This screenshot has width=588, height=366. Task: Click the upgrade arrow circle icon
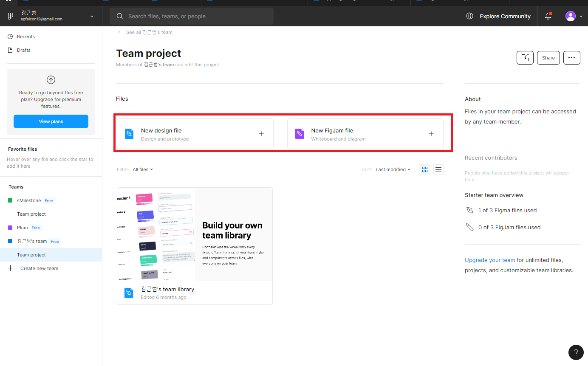[x=51, y=80]
